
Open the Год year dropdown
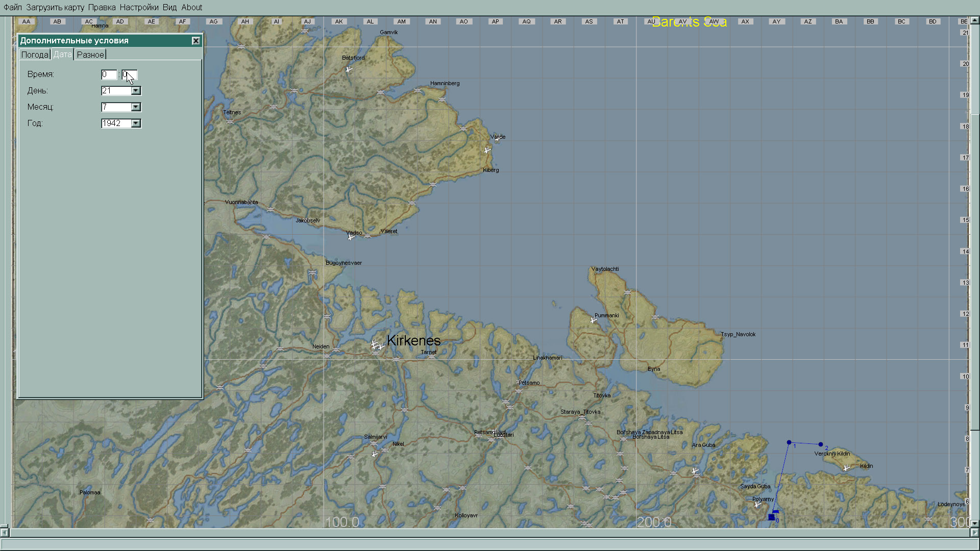136,123
